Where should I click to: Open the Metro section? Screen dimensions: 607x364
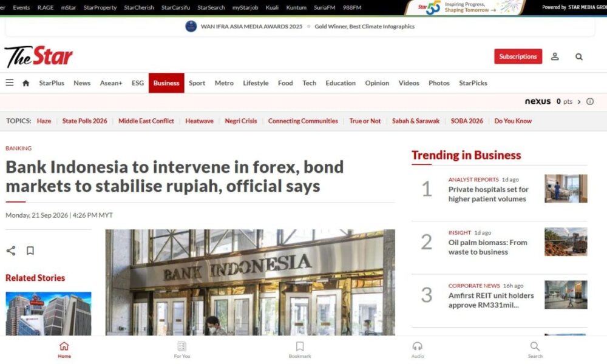click(224, 83)
